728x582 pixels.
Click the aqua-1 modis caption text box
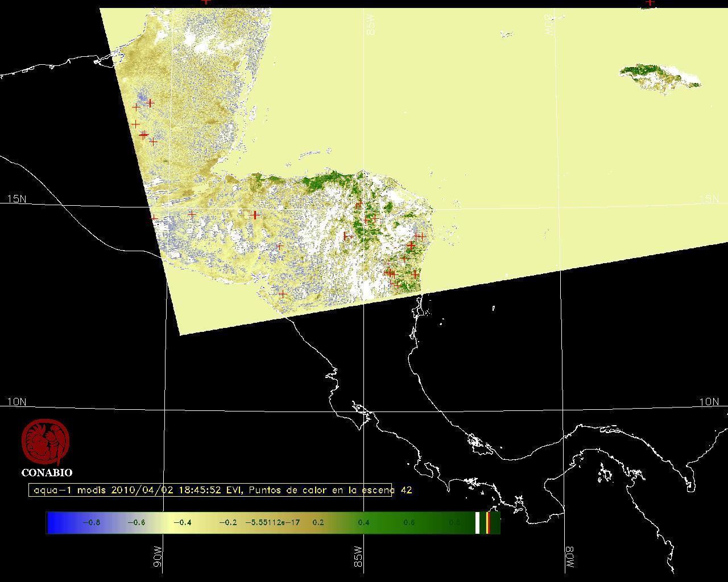[210, 490]
